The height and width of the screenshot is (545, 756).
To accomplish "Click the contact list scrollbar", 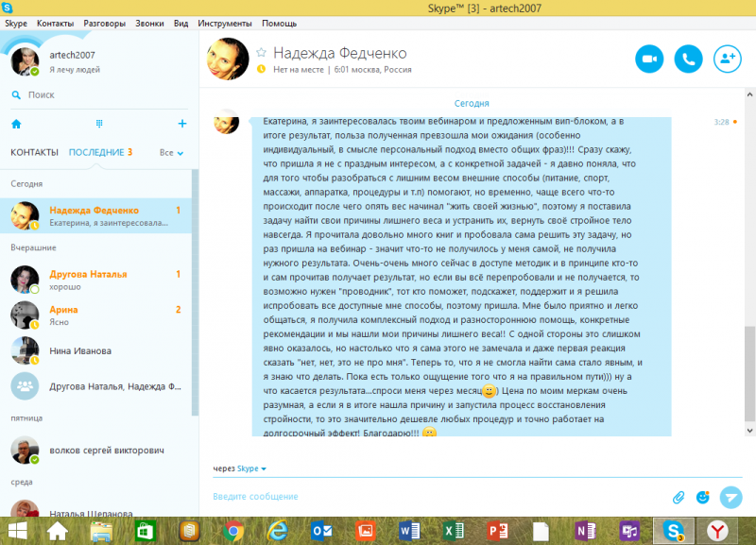I will tap(196, 292).
